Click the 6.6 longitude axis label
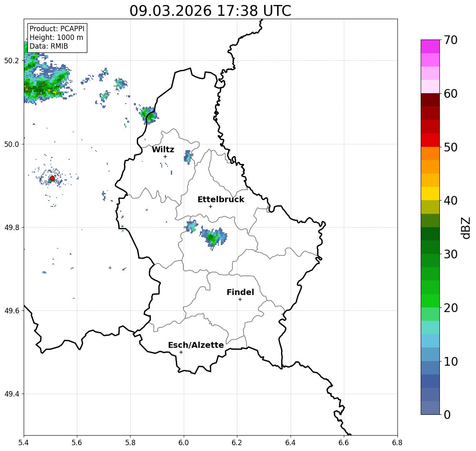This screenshot has height=451, width=476. tap(344, 443)
